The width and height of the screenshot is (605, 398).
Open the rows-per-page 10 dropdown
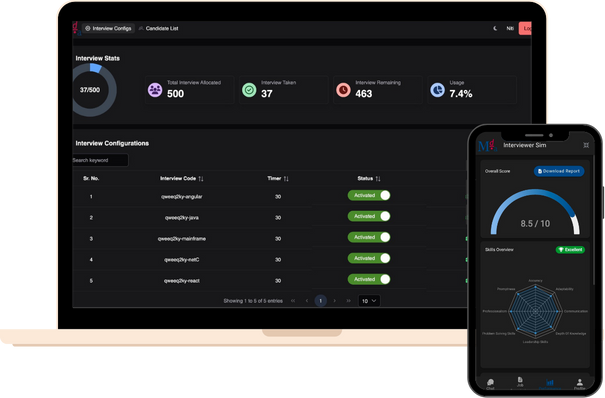tap(369, 301)
